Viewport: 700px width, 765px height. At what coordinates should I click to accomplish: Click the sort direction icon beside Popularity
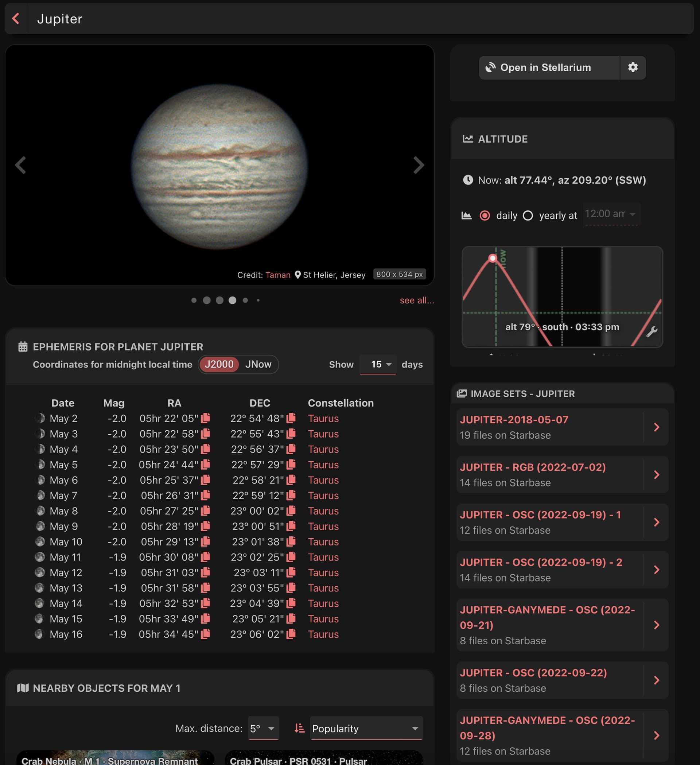coord(299,728)
